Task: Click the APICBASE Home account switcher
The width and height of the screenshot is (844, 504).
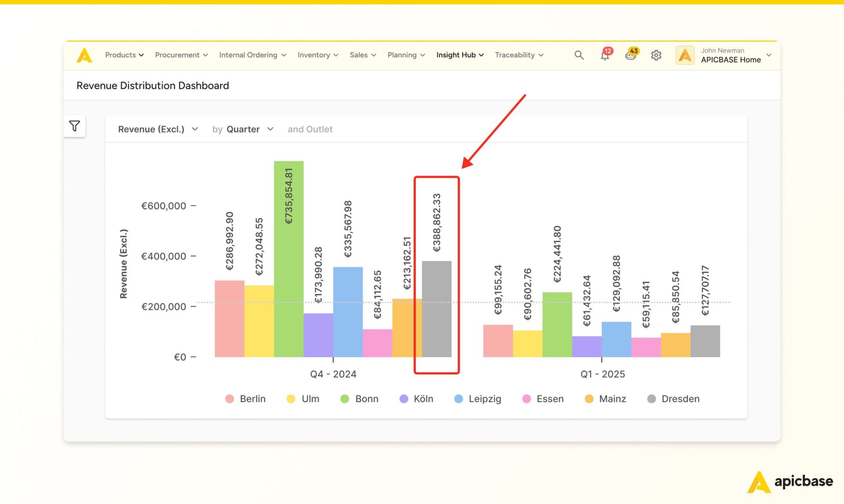Action: click(x=723, y=54)
